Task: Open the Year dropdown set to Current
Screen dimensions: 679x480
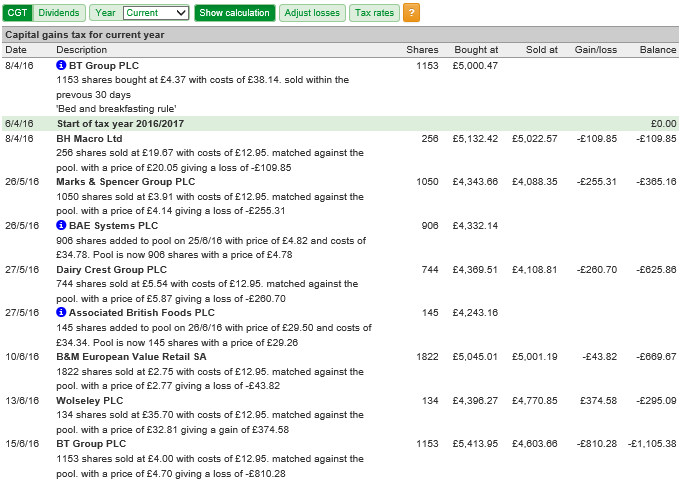Action: (x=156, y=13)
